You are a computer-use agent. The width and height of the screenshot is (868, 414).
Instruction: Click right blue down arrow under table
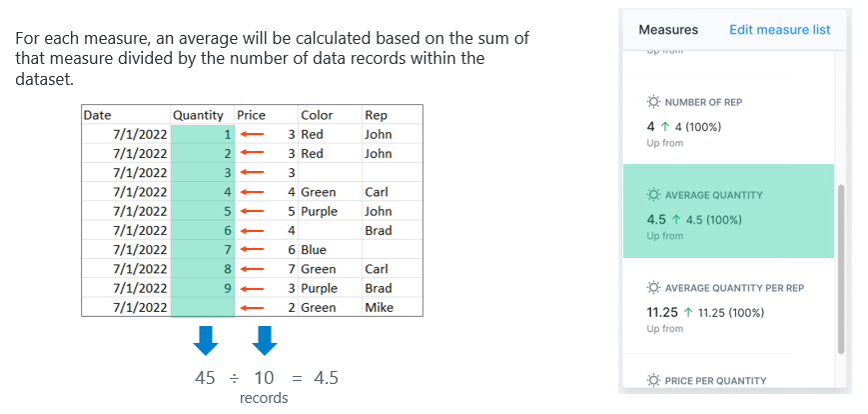pos(264,342)
